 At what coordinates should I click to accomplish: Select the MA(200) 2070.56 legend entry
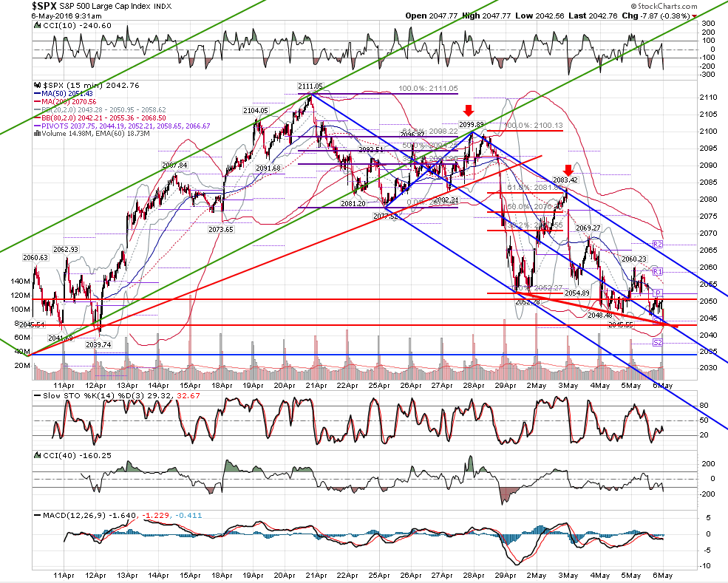66,102
